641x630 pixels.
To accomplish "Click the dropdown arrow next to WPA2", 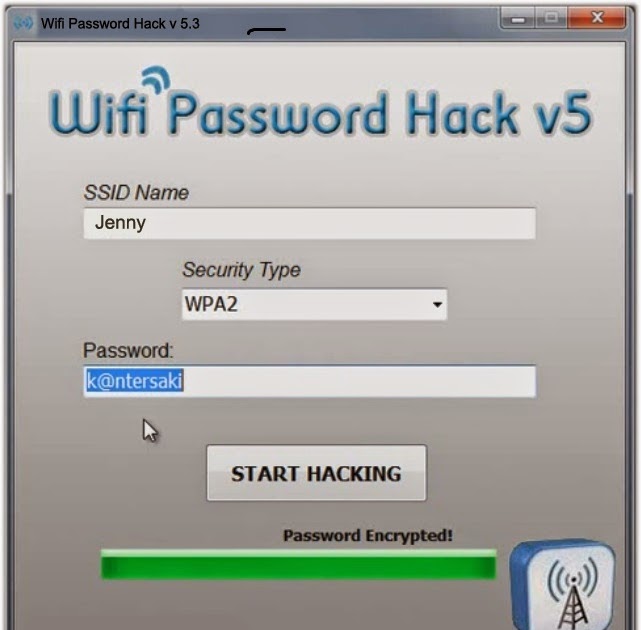I will pos(437,305).
